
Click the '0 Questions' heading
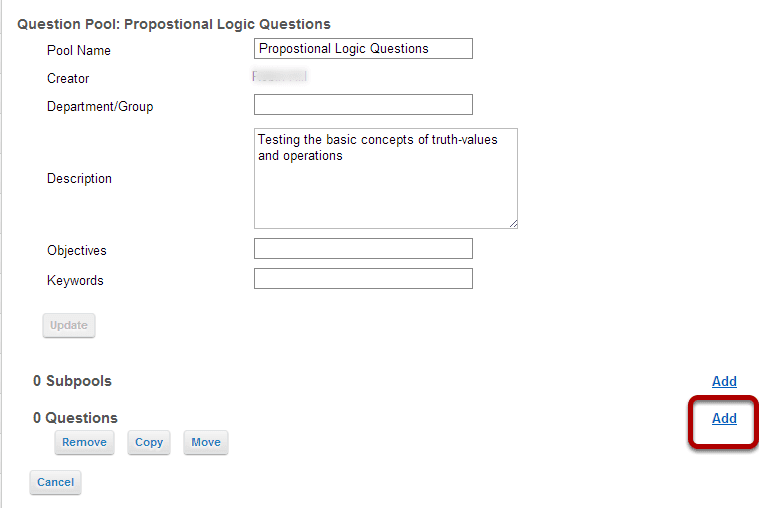(x=75, y=418)
